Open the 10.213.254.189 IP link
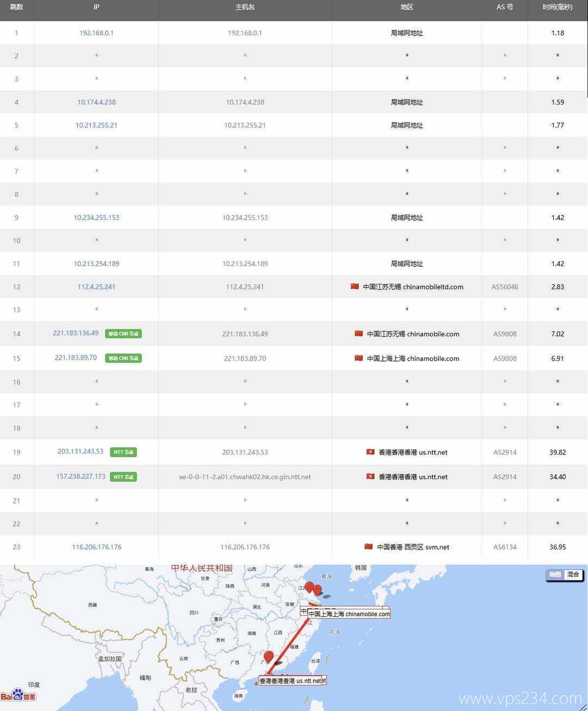Image resolution: width=588 pixels, height=711 pixels. pos(96,264)
